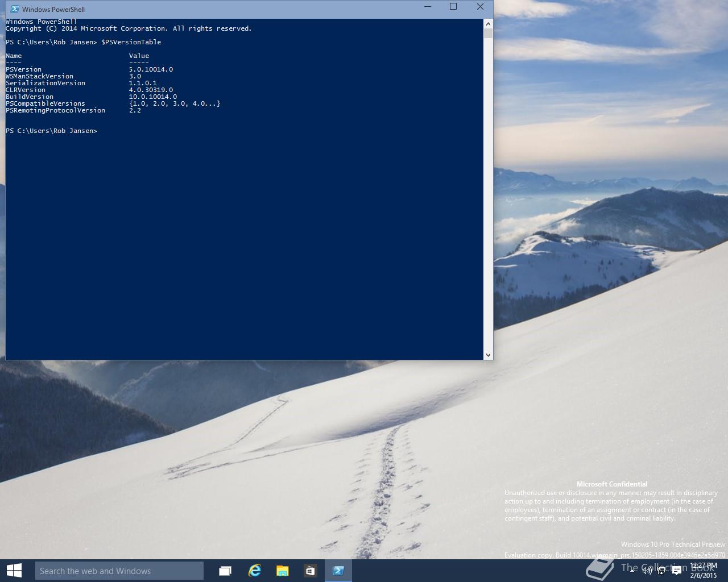Click the PowerShell scrollbar up arrow
728x582 pixels.
coord(488,24)
